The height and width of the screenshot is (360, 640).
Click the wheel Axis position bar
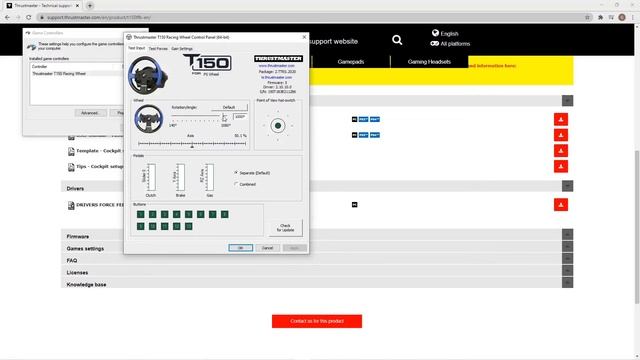point(192,144)
